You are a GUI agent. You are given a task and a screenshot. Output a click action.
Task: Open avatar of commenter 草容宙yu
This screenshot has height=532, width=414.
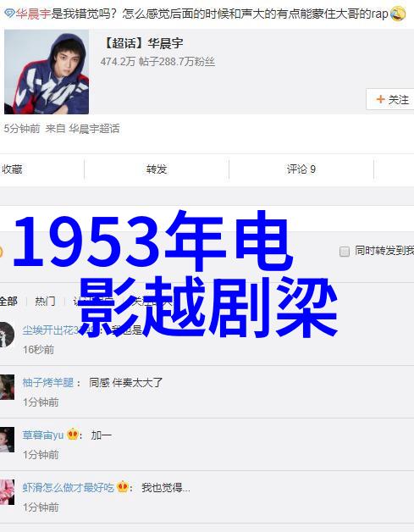7,440
